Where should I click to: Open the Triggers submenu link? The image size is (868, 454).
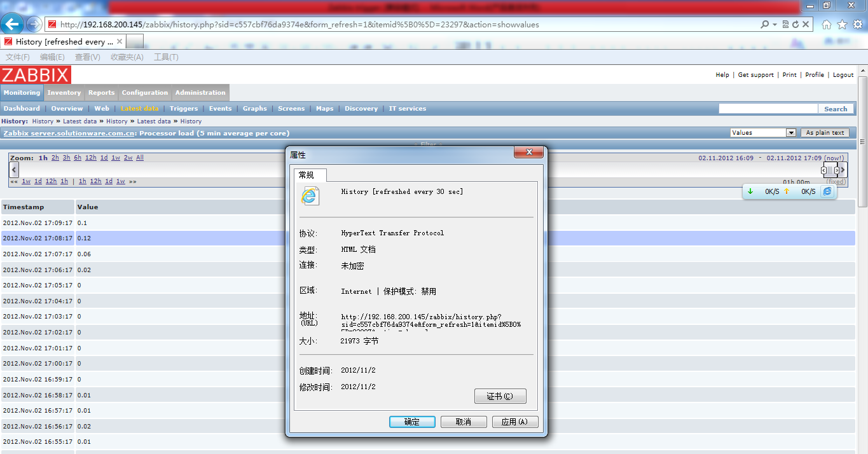click(x=184, y=109)
